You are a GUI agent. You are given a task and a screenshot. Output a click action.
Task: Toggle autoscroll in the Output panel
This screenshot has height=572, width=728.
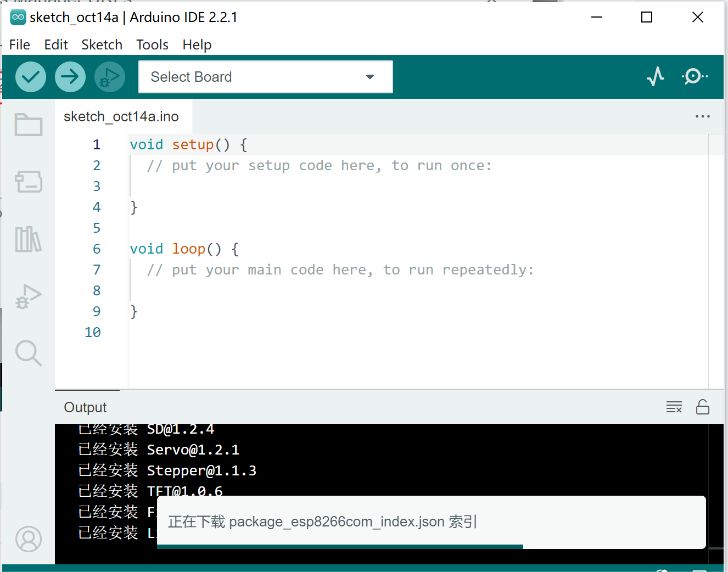[x=703, y=407]
